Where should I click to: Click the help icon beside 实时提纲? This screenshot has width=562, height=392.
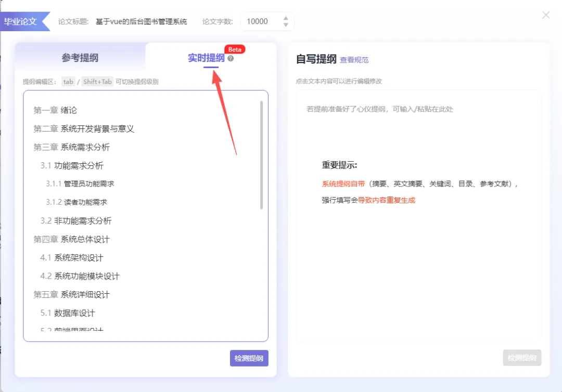(230, 58)
